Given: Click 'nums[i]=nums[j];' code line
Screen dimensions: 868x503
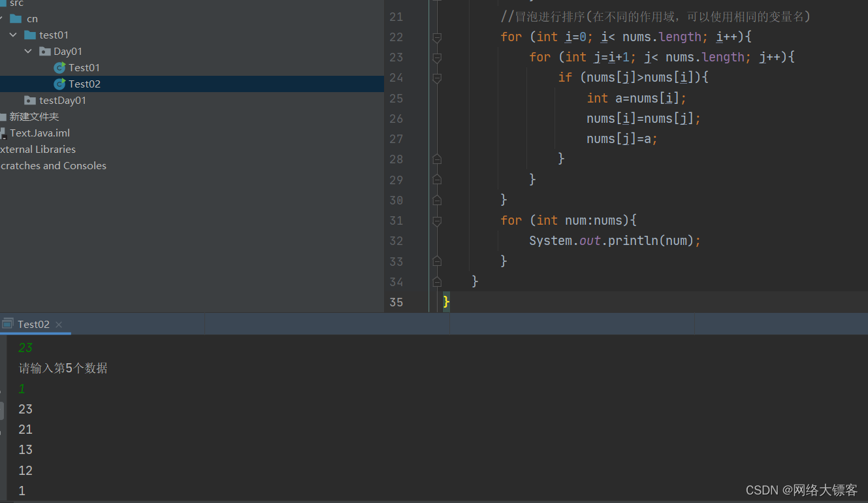Looking at the screenshot, I should click(x=644, y=118).
